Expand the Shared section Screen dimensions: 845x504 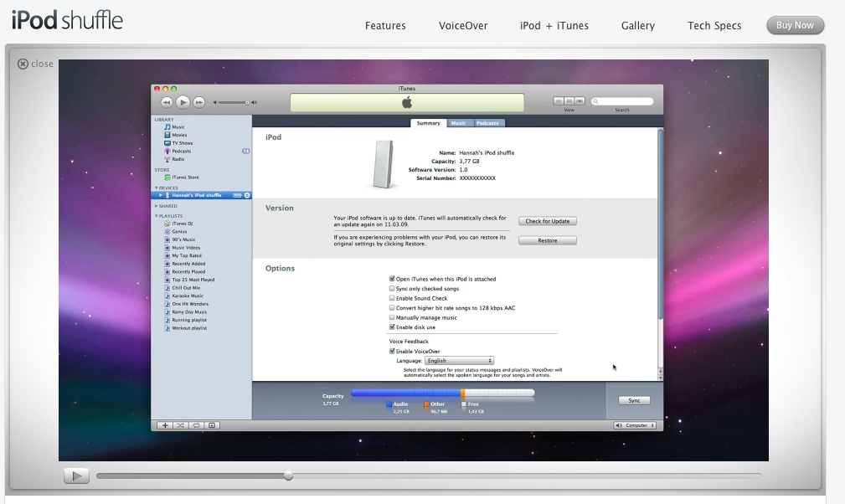(x=157, y=206)
